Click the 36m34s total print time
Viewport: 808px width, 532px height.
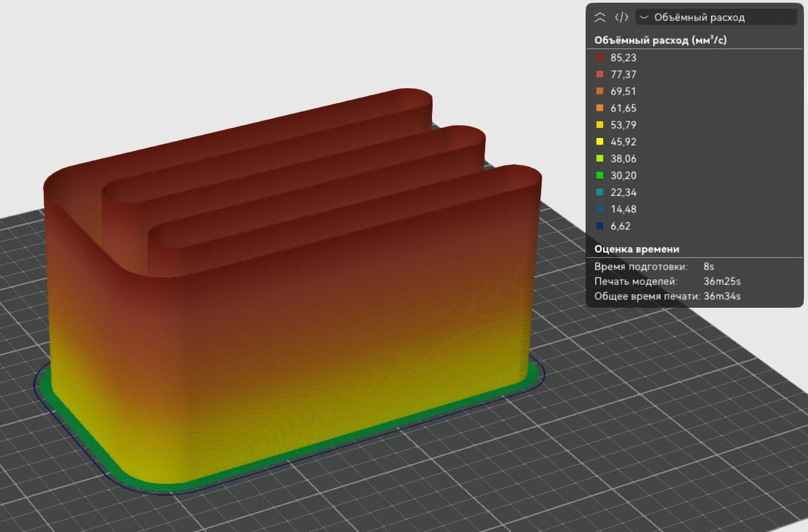[722, 297]
